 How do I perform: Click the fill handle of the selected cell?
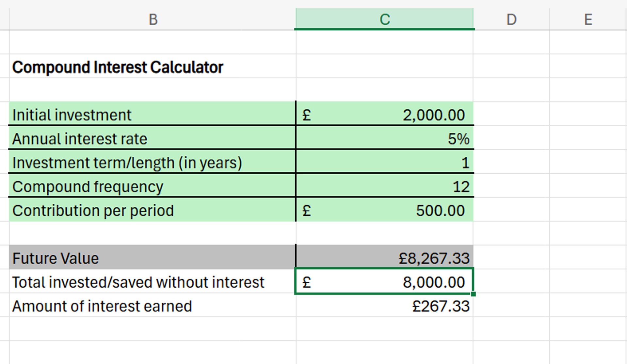473,294
